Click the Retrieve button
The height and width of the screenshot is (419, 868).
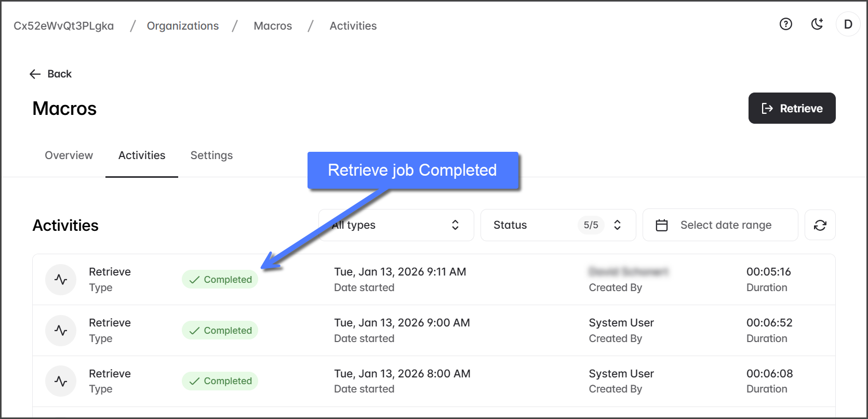[x=791, y=108]
